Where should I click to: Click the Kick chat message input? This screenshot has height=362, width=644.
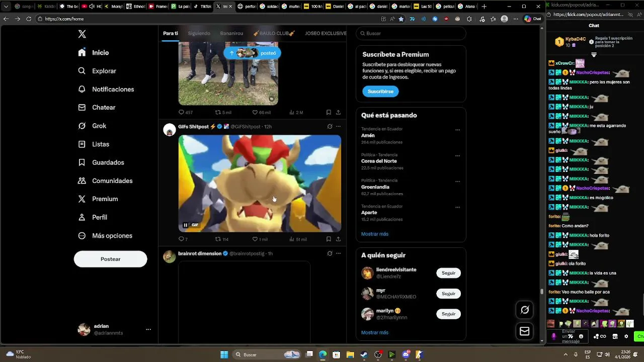[x=568, y=336]
